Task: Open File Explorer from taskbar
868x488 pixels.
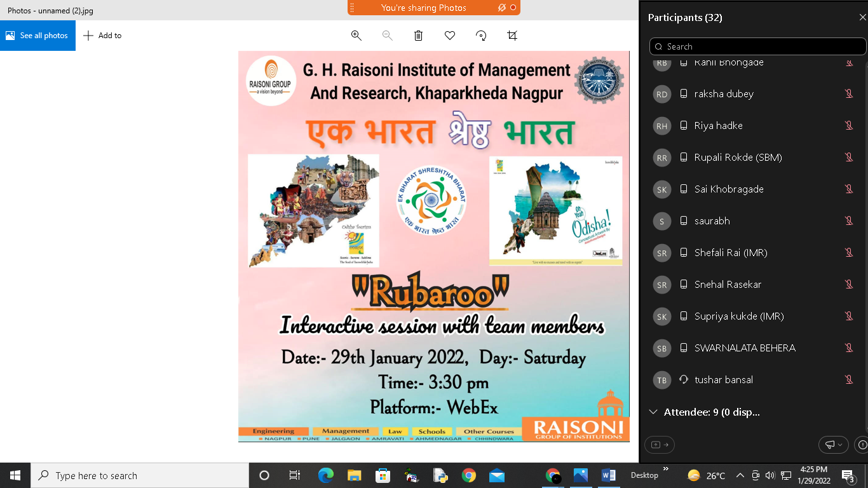Action: click(355, 475)
